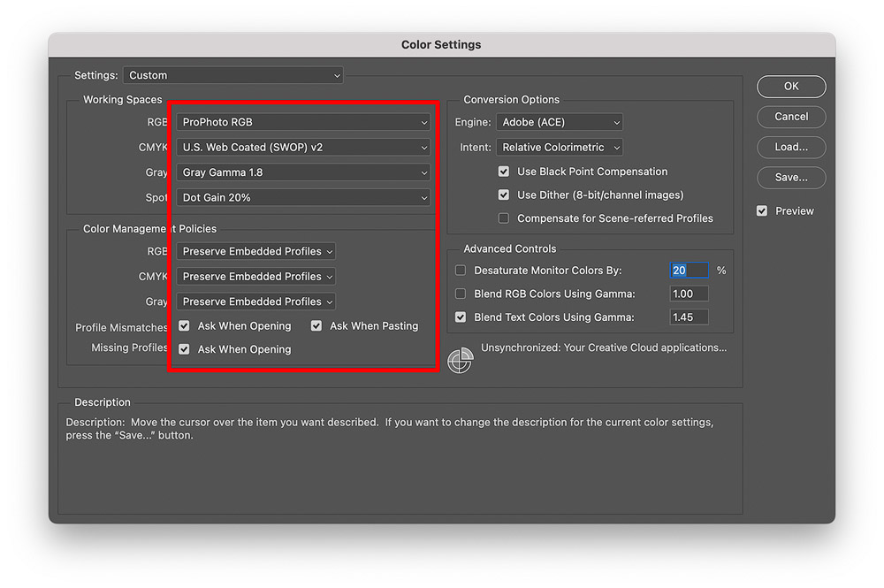Open the Intent dropdown Relative Colorimetric
This screenshot has width=884, height=588.
click(x=560, y=147)
